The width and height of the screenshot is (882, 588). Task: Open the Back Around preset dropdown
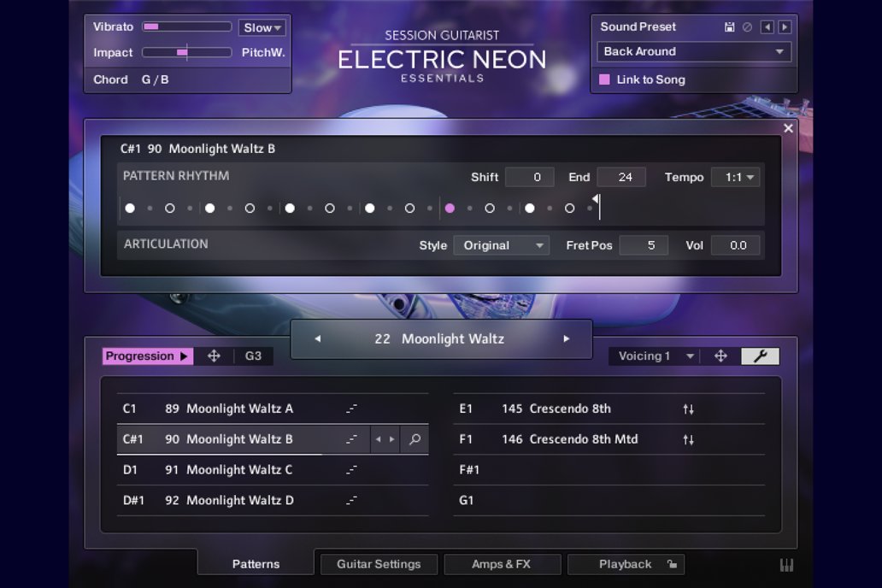[693, 52]
